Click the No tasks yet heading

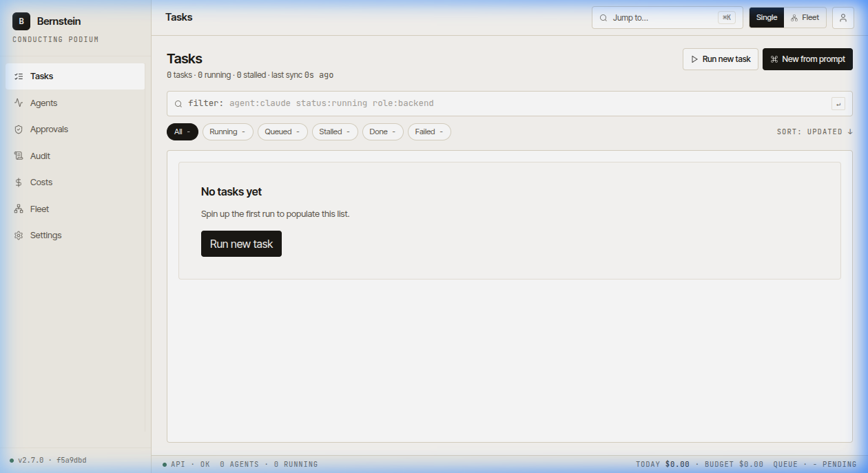231,191
